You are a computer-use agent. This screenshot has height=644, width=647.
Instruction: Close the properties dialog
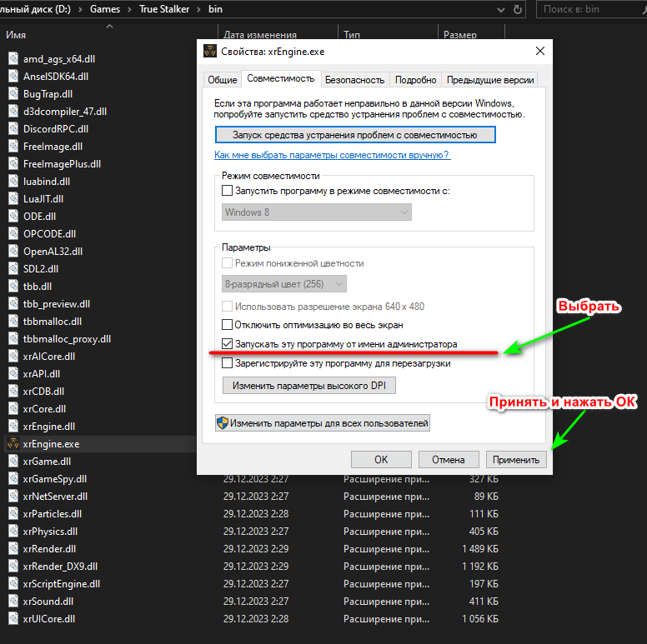coord(540,51)
